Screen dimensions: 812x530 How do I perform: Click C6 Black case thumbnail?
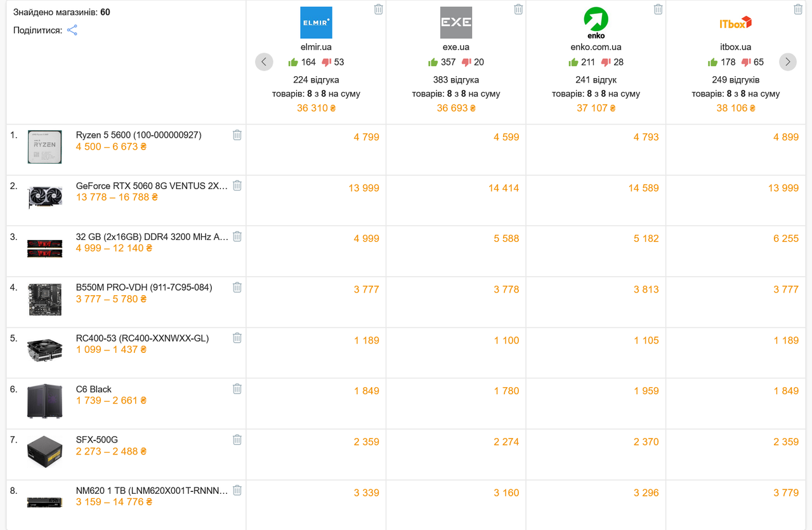point(44,401)
